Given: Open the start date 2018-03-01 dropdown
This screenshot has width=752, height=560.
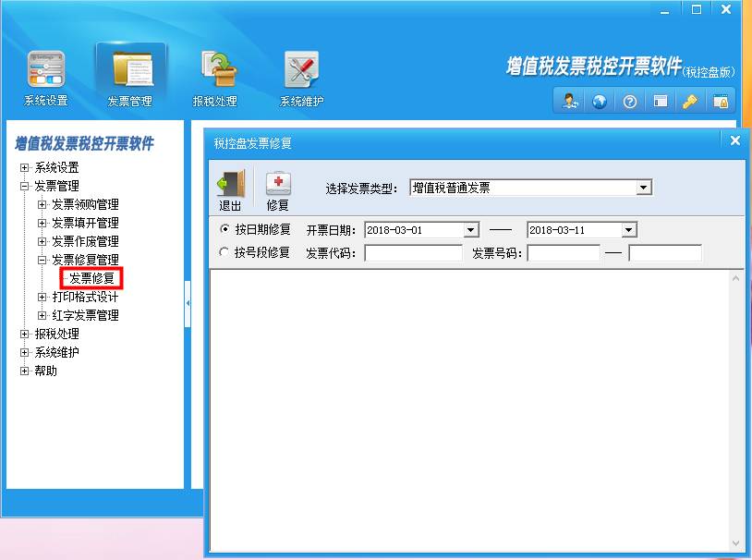Looking at the screenshot, I should tap(471, 230).
